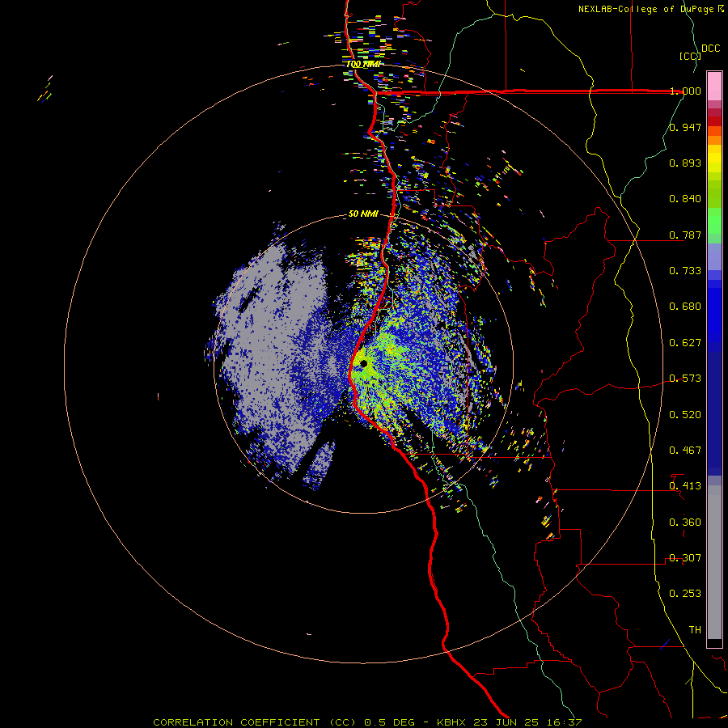
Task: Click the '0.627' scale value
Action: tap(685, 343)
